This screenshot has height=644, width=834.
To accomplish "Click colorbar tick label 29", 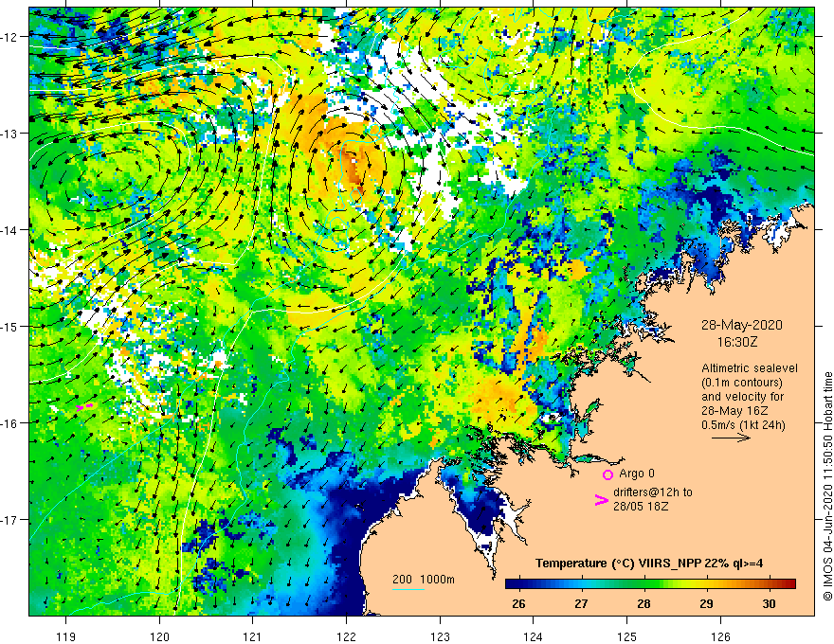I will point(706,603).
